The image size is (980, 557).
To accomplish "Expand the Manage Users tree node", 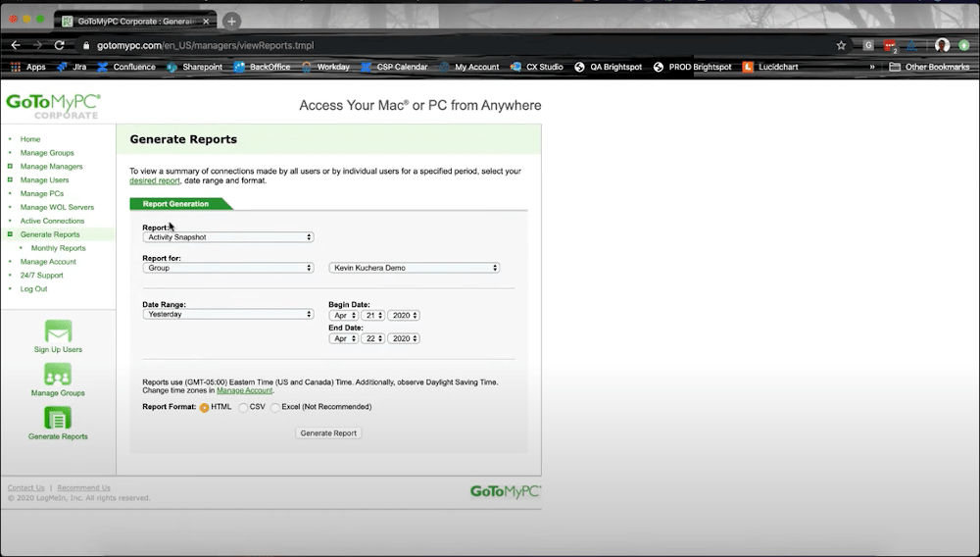I will tap(10, 180).
